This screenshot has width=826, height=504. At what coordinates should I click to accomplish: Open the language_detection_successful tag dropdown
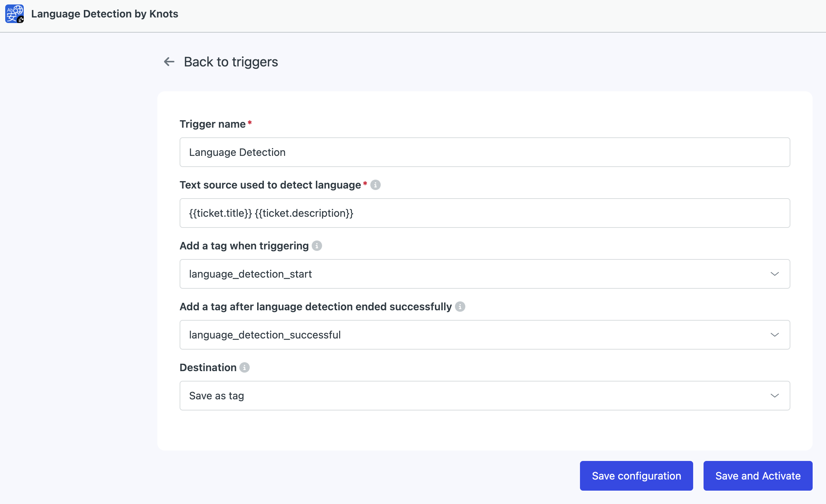tap(485, 335)
